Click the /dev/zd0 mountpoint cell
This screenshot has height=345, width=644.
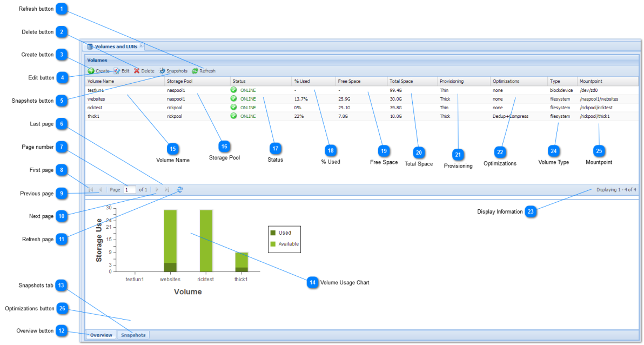click(x=588, y=90)
